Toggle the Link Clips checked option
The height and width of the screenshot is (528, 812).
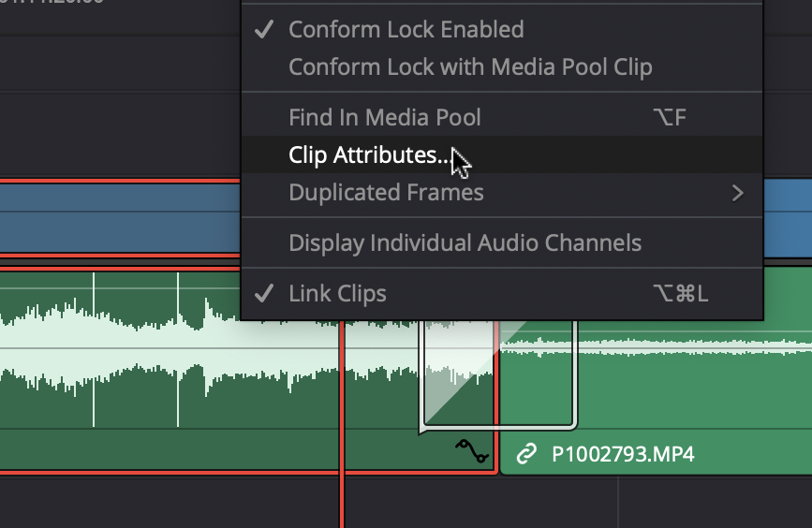tap(337, 293)
